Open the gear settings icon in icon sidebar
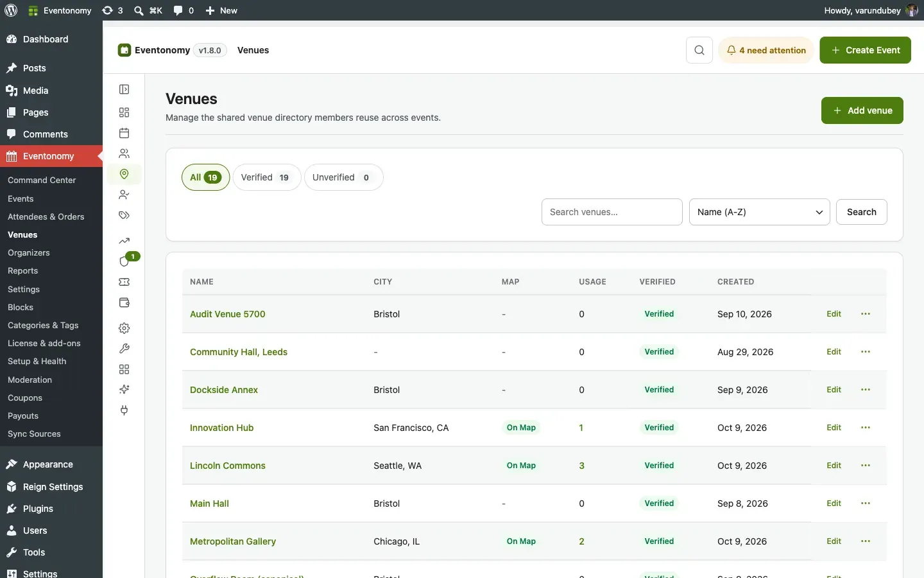Image resolution: width=924 pixels, height=578 pixels. [124, 328]
